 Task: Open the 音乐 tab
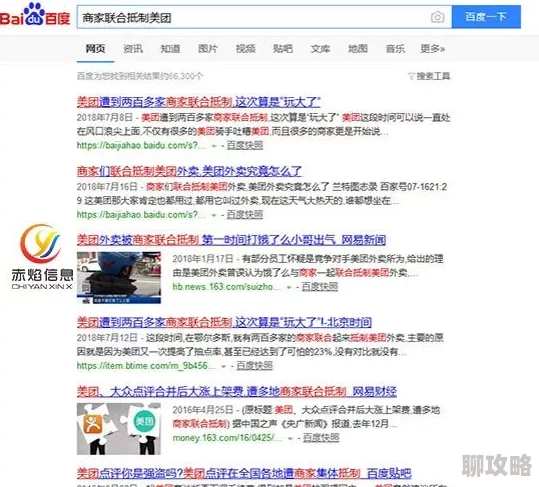(x=395, y=49)
